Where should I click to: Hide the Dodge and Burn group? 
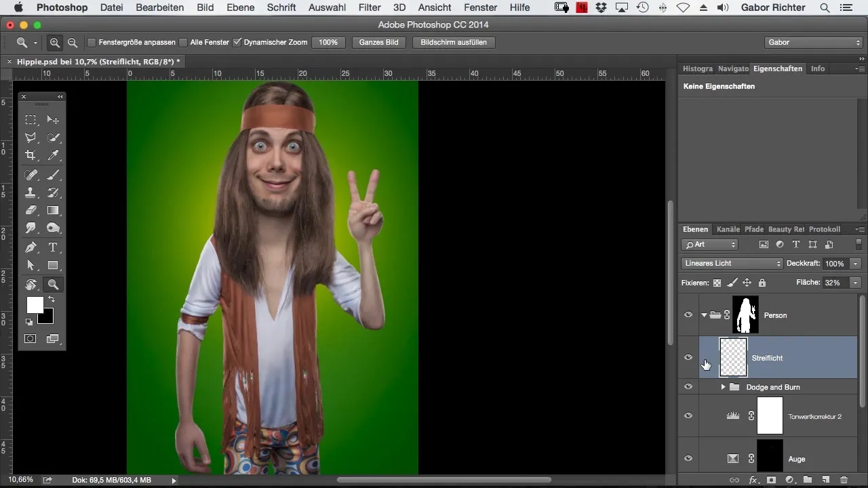(688, 387)
